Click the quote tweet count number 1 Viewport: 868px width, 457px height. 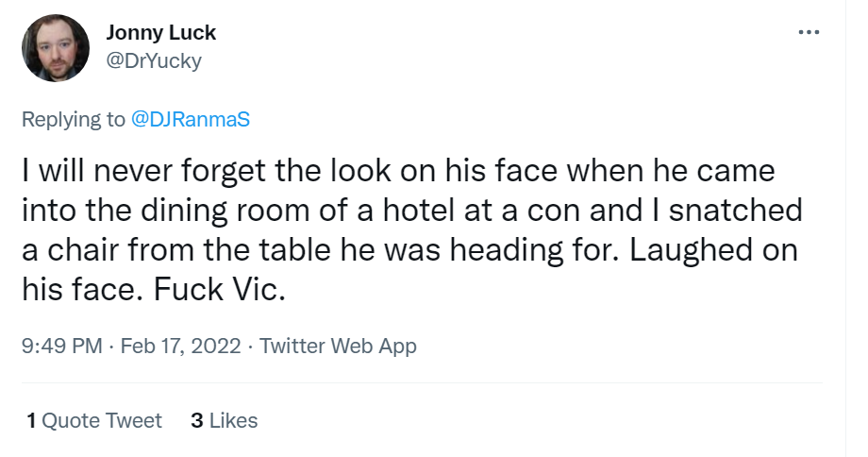31,420
